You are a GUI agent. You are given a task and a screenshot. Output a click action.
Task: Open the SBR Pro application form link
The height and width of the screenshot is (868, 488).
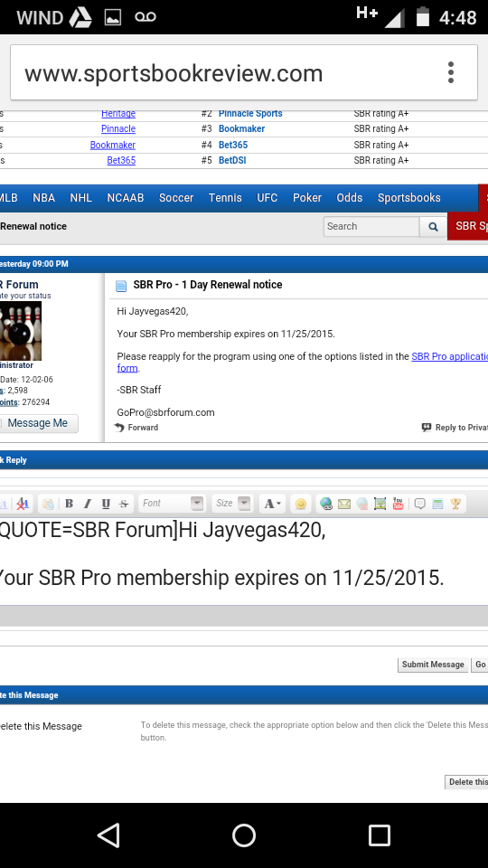click(x=449, y=356)
